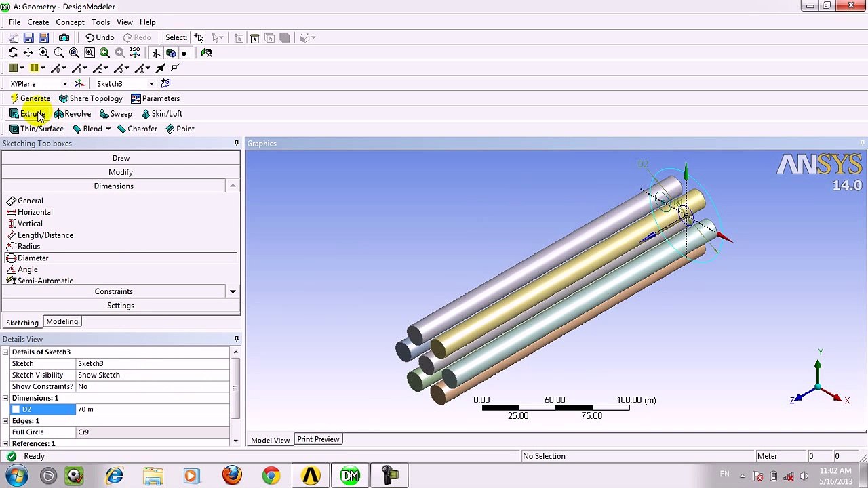Open the Tools menu

click(x=100, y=22)
